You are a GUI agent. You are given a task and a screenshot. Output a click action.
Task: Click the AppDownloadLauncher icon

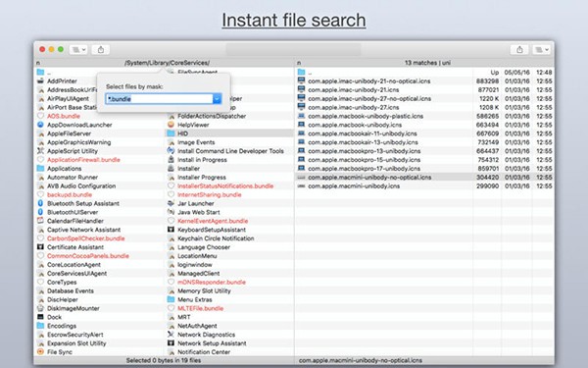click(40, 125)
